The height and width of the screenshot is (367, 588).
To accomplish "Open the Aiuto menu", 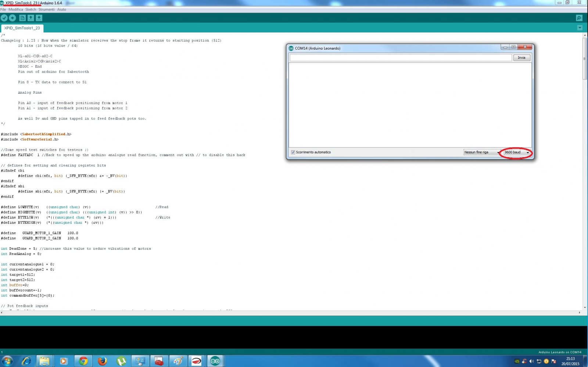I will pyautogui.click(x=62, y=10).
